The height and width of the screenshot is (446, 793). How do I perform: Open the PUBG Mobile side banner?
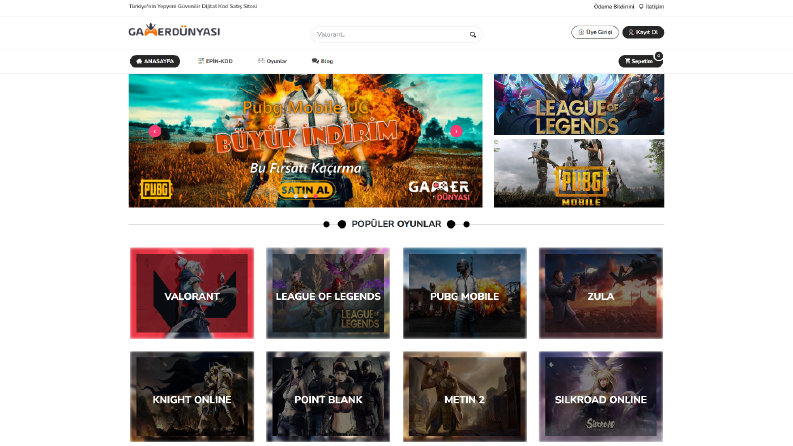pyautogui.click(x=579, y=173)
